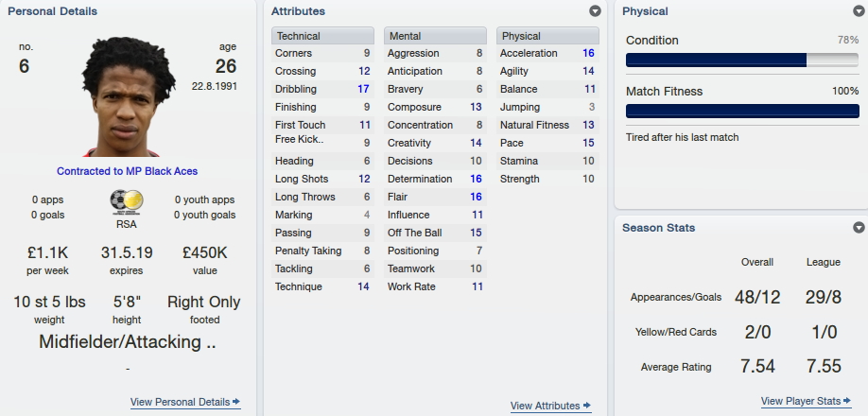
Task: Select the Dribbling attribute row
Action: 322,89
